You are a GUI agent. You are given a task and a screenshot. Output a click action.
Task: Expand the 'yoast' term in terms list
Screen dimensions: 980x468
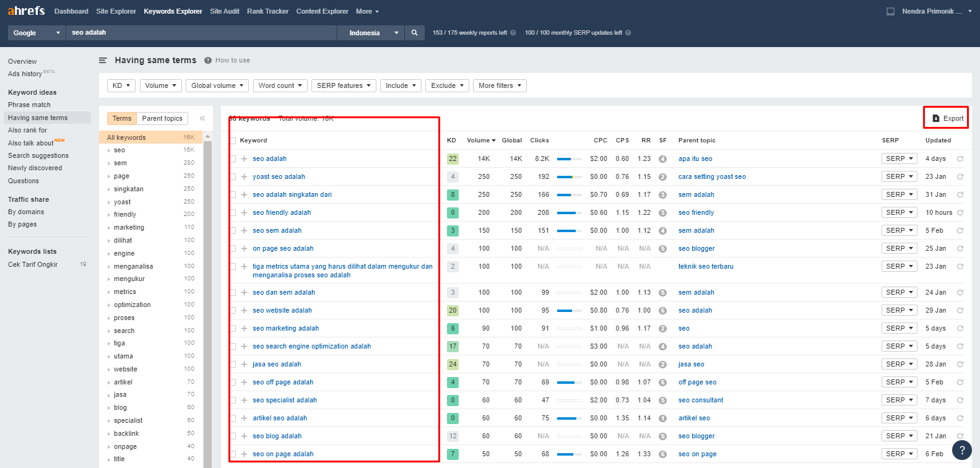click(x=109, y=202)
